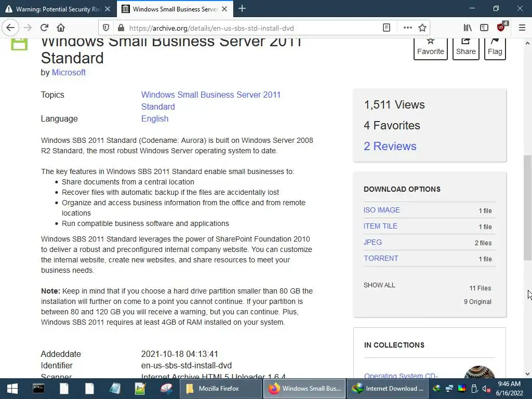
Task: Click the 11 Files count text
Action: coord(480,288)
